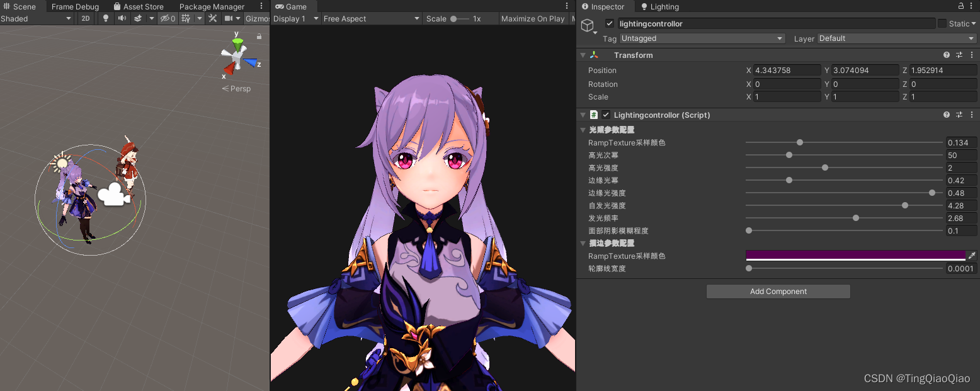The width and height of the screenshot is (980, 391).
Task: Collapse the Transform component foldout
Action: (583, 55)
